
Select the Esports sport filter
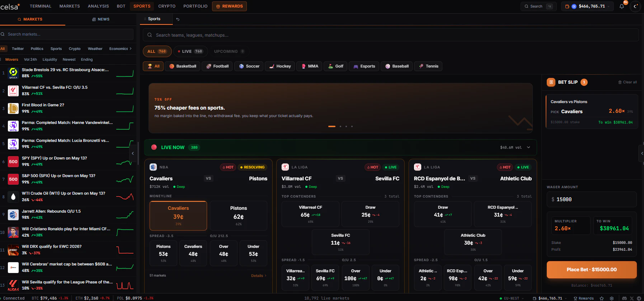click(364, 66)
